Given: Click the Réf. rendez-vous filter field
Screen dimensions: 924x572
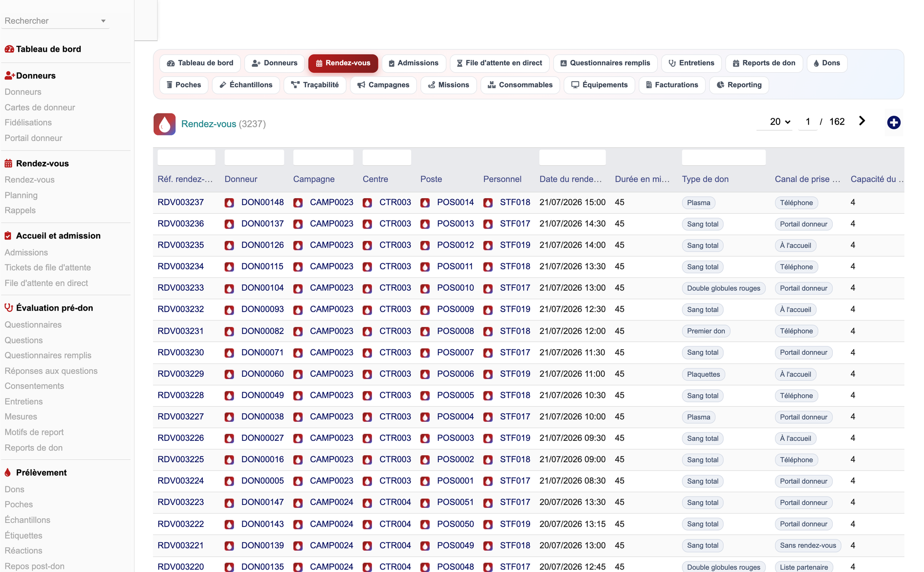Looking at the screenshot, I should point(186,157).
